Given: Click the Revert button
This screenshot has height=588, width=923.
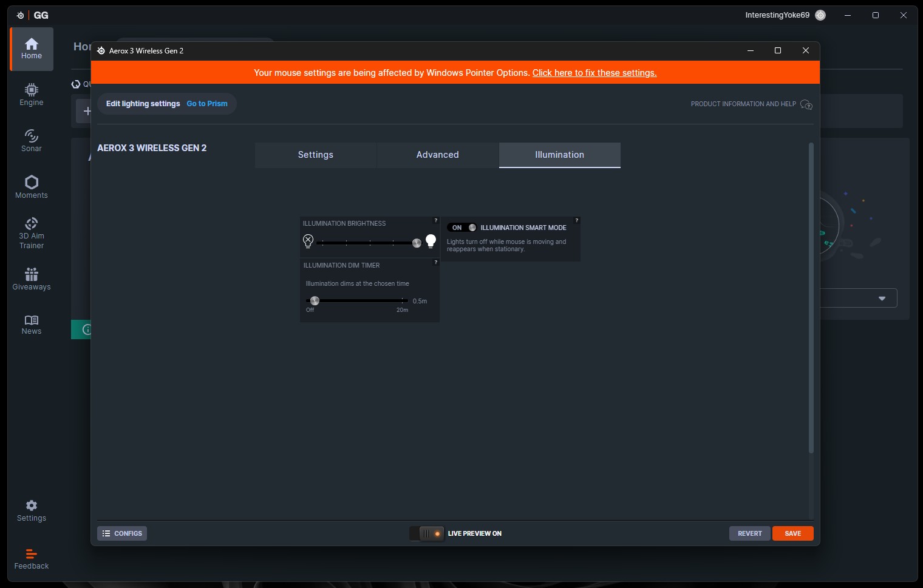Looking at the screenshot, I should (749, 533).
